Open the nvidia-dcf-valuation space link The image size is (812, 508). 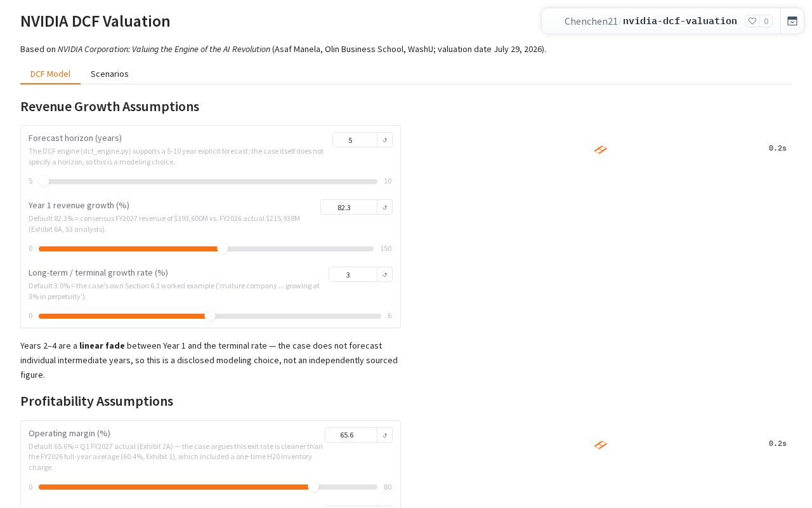click(680, 21)
